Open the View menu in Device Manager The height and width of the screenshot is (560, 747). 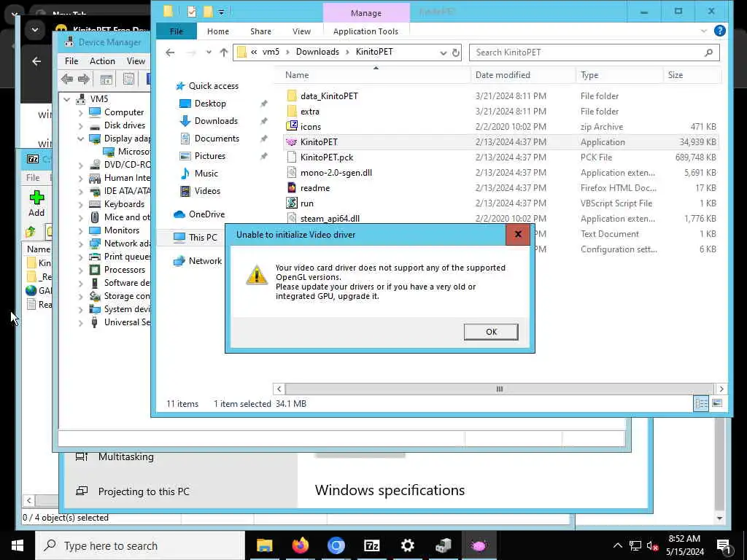click(136, 61)
